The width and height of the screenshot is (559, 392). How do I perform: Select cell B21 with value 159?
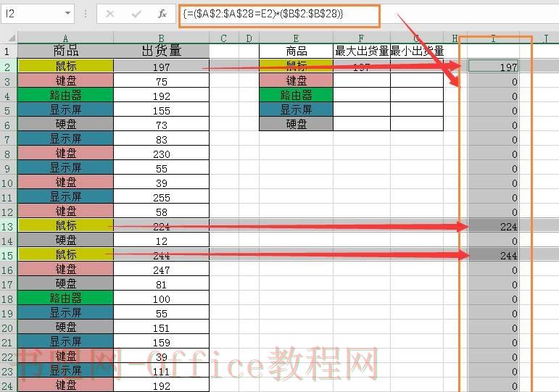click(161, 342)
